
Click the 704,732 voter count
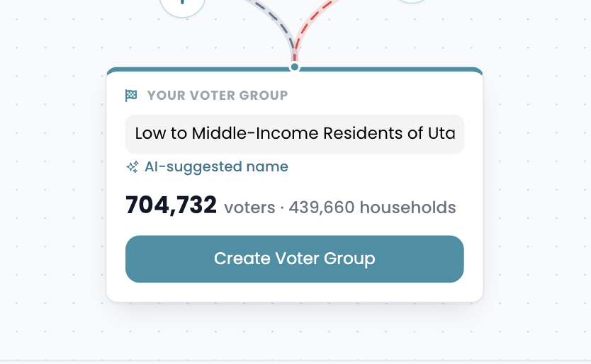(171, 205)
